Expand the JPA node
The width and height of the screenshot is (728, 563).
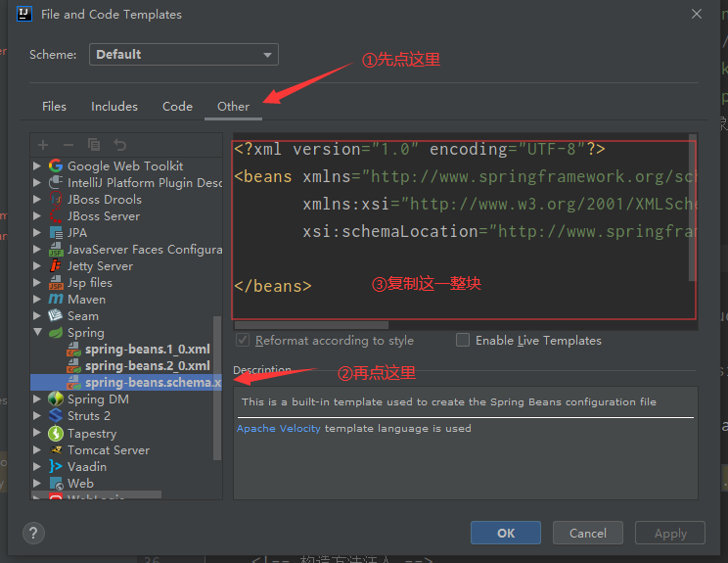pos(37,233)
